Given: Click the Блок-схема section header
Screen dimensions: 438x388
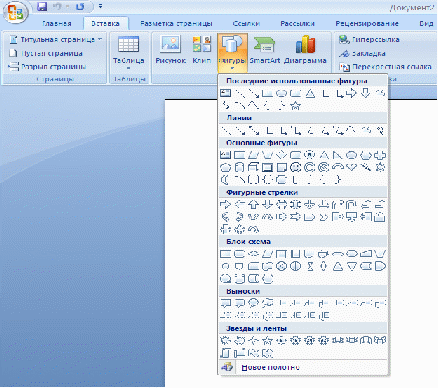Looking at the screenshot, I should tap(248, 241).
